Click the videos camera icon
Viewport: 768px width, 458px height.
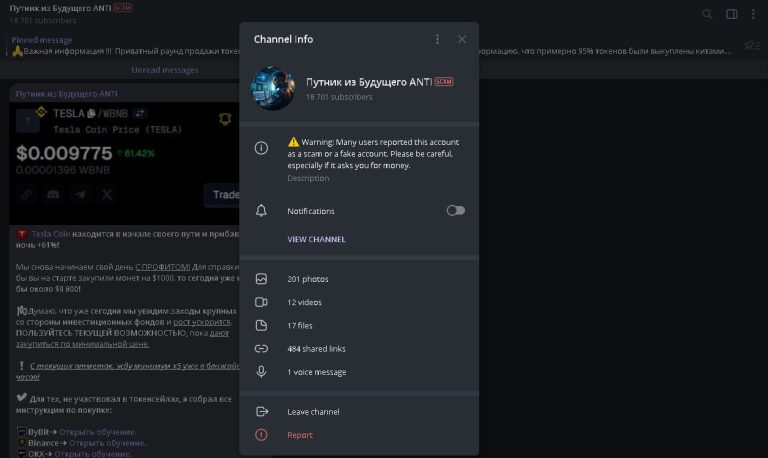261,302
